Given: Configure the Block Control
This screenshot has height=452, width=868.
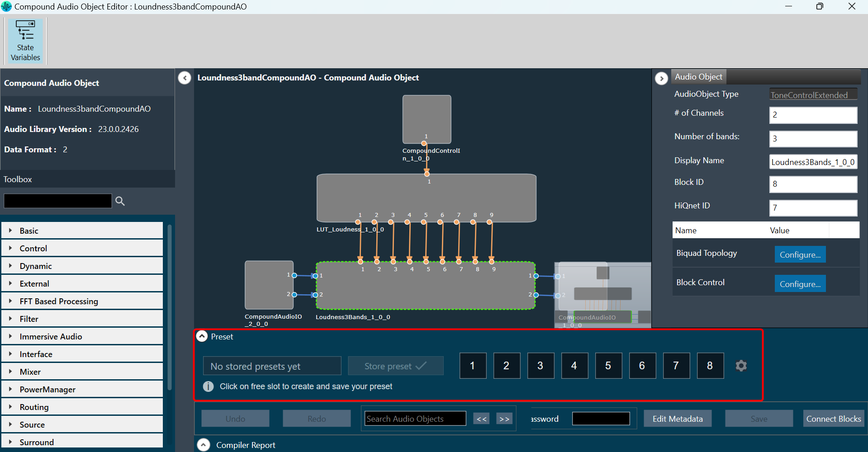Looking at the screenshot, I should click(800, 283).
